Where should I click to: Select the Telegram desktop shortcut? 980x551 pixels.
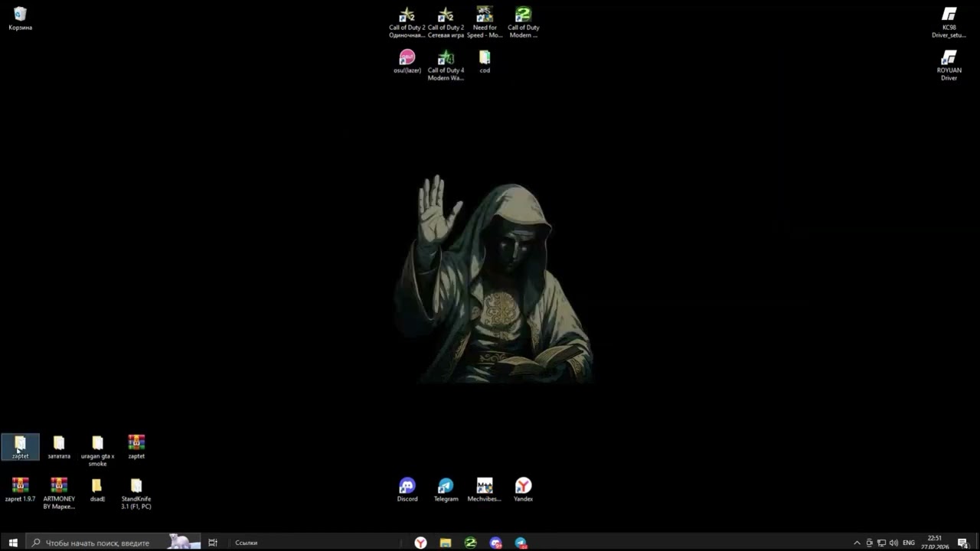[x=446, y=490]
